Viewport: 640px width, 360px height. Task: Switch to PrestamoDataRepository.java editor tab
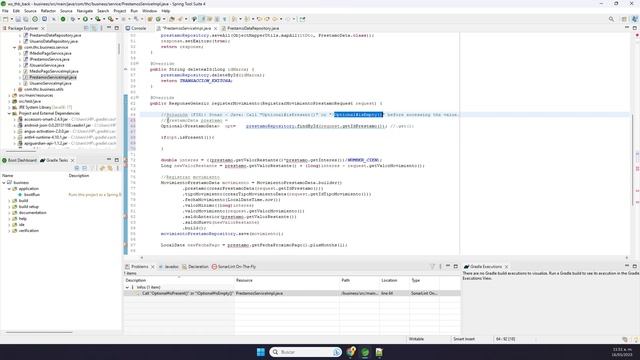click(x=250, y=28)
